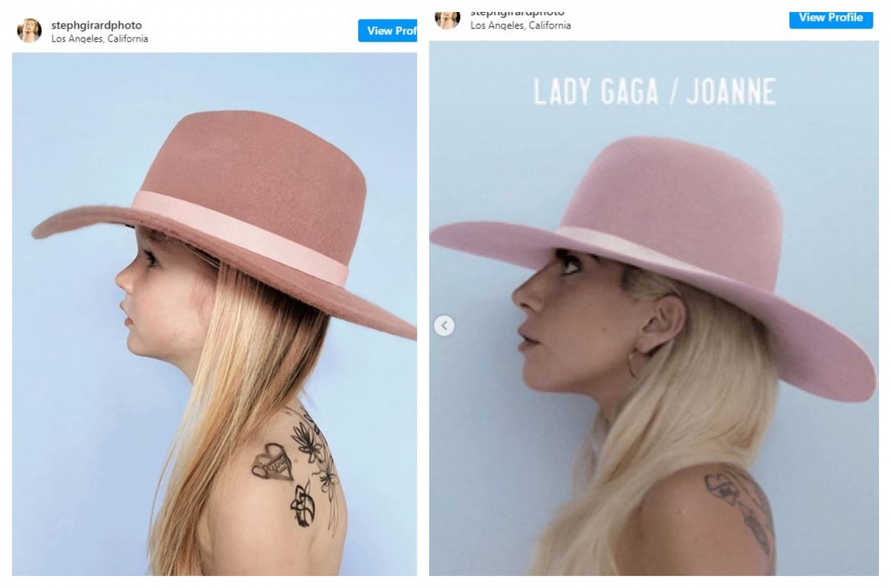The image size is (891, 588).
Task: Click the LADY GAGA / JOANNE title text
Action: coord(654,91)
